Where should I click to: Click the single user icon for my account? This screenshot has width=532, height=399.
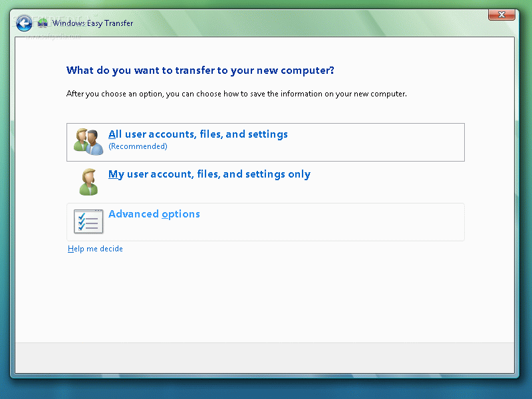click(x=88, y=182)
